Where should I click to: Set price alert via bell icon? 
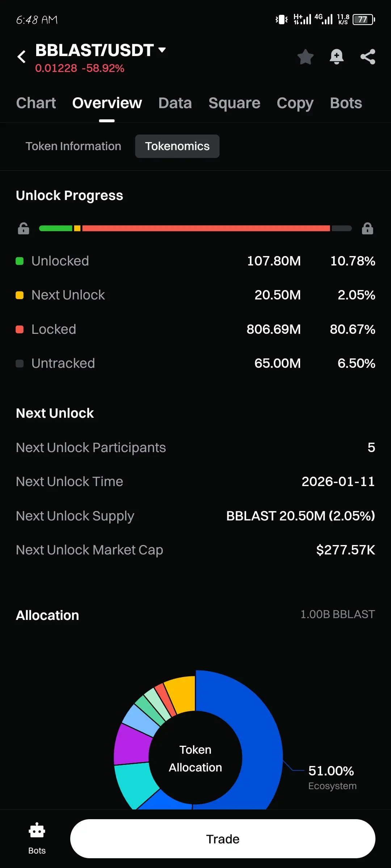point(336,57)
